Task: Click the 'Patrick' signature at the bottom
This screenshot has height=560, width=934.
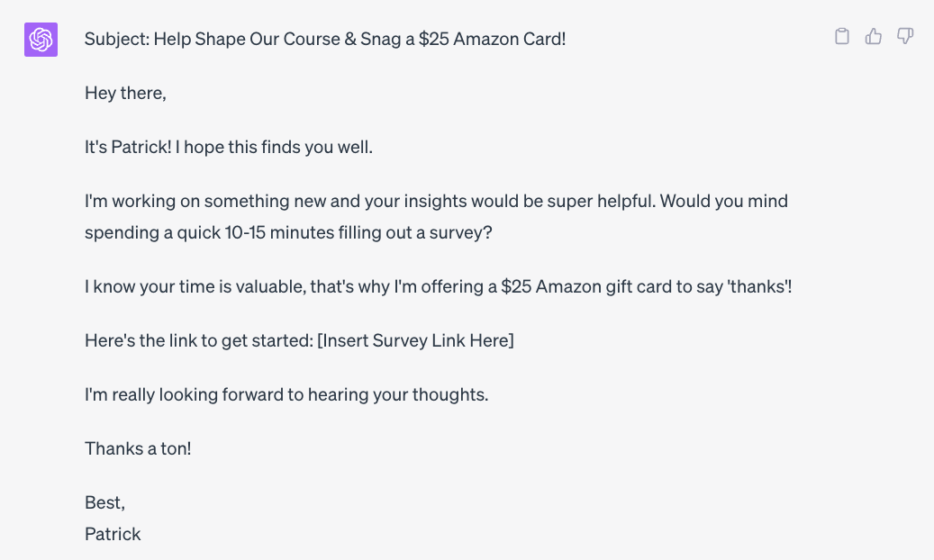Action: (x=113, y=535)
